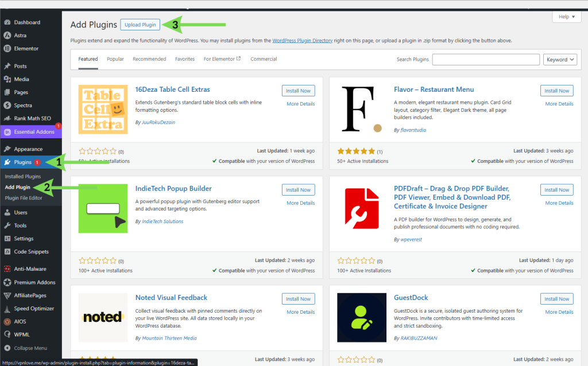Click the Pages icon in sidebar

pyautogui.click(x=7, y=92)
